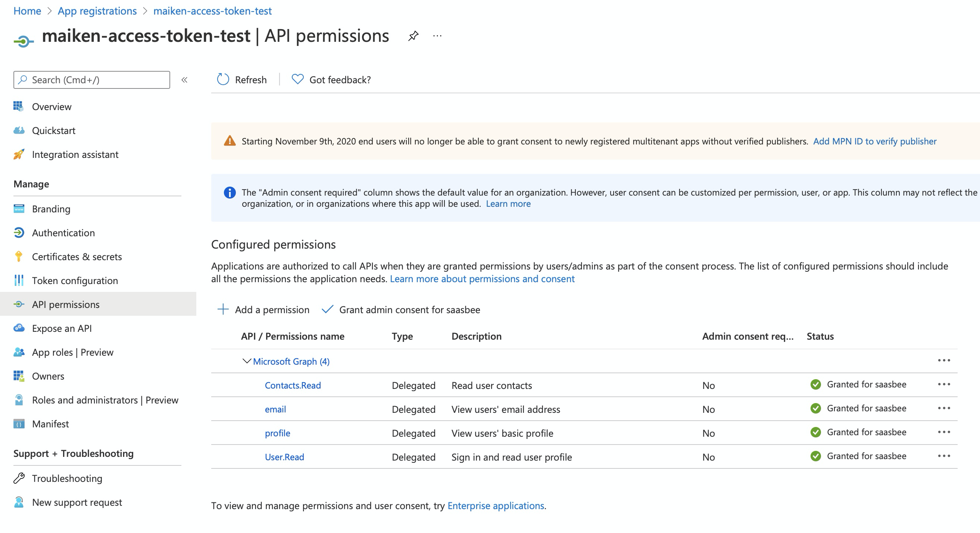Open the Branding settings icon
980x533 pixels.
(18, 209)
